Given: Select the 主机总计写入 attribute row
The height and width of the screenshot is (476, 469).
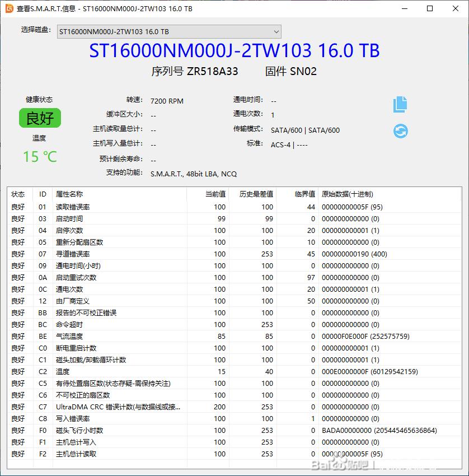Looking at the screenshot, I should (234, 442).
